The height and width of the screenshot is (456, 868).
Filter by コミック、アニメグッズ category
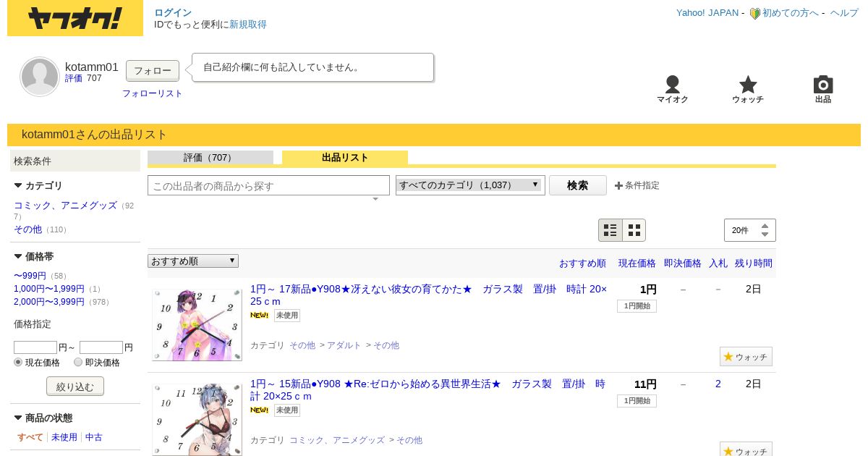[65, 206]
